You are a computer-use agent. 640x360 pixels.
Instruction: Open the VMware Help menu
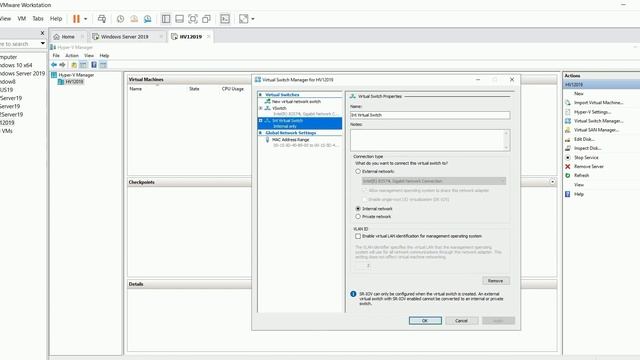click(x=56, y=19)
